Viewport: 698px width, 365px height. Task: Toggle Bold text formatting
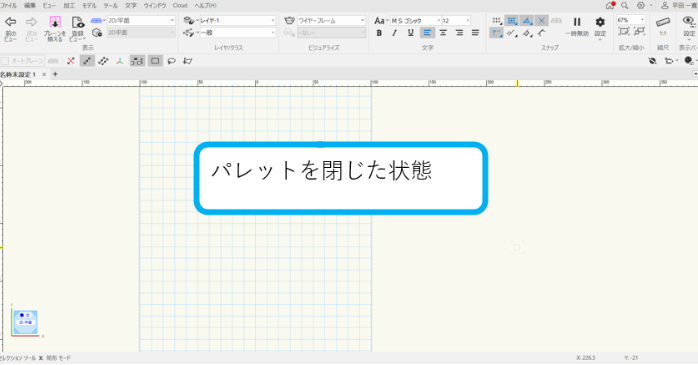click(x=379, y=32)
